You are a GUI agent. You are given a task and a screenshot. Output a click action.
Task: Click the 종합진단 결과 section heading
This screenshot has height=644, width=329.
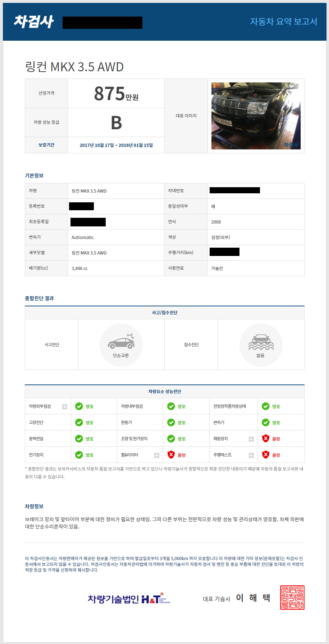(x=39, y=298)
